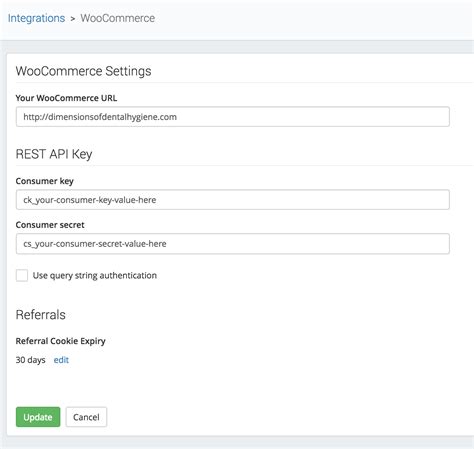Viewport: 474px width, 449px height.
Task: Cancel the WooCommerce settings changes
Action: point(86,417)
